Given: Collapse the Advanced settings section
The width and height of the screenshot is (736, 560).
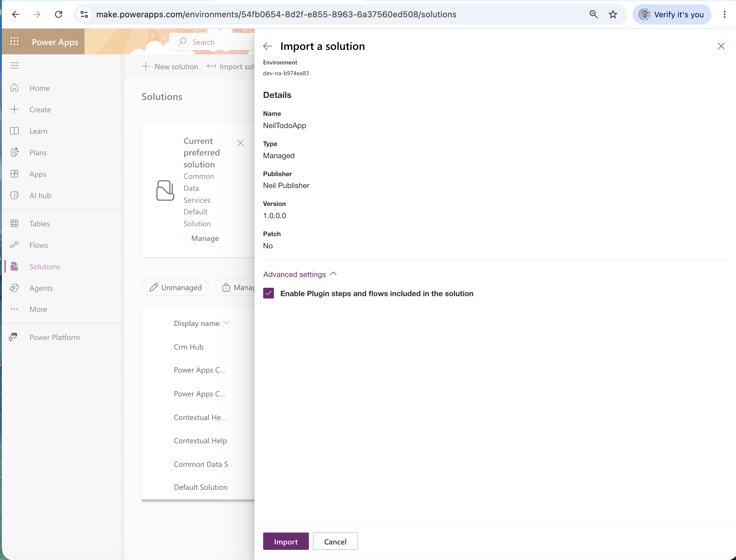Looking at the screenshot, I should (x=300, y=274).
